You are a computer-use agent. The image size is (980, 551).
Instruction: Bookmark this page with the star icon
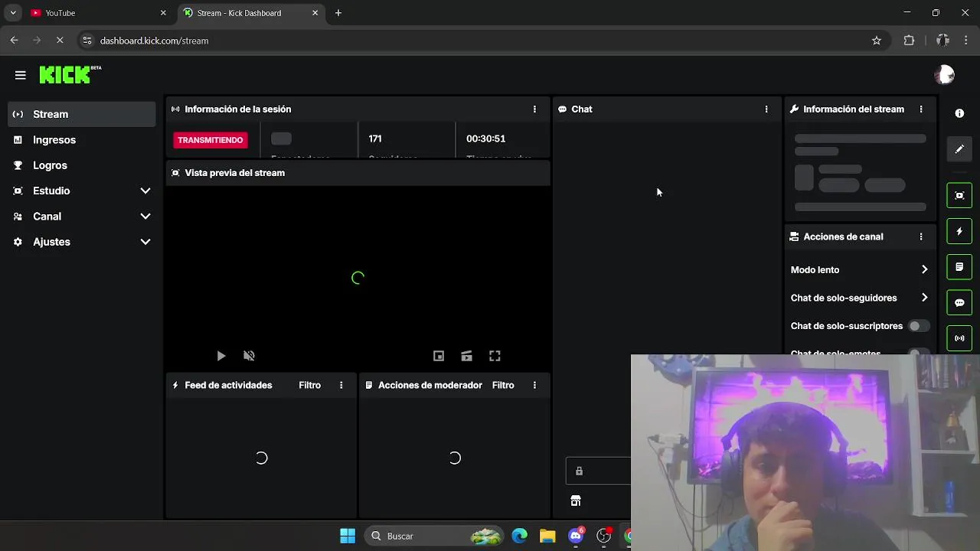point(877,41)
